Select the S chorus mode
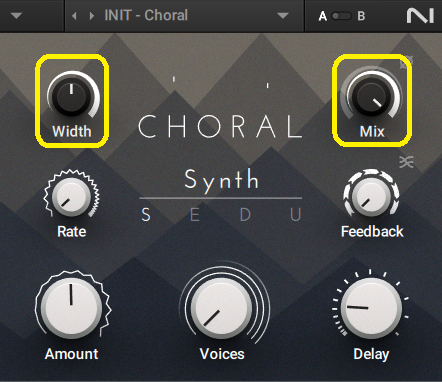 click(x=146, y=214)
